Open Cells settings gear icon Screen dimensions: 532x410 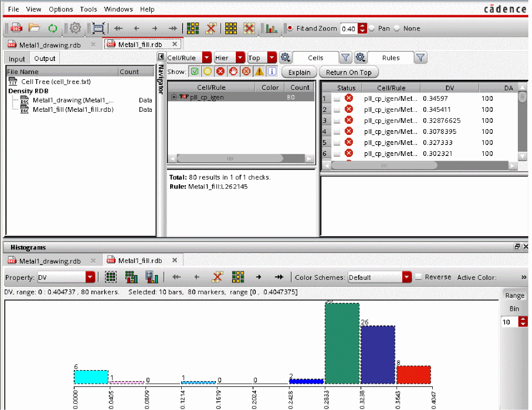pyautogui.click(x=285, y=57)
